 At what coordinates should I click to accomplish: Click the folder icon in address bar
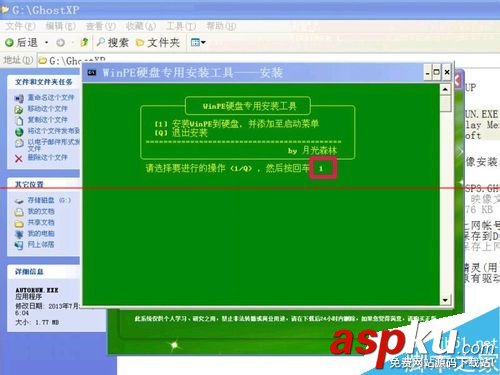click(x=43, y=61)
